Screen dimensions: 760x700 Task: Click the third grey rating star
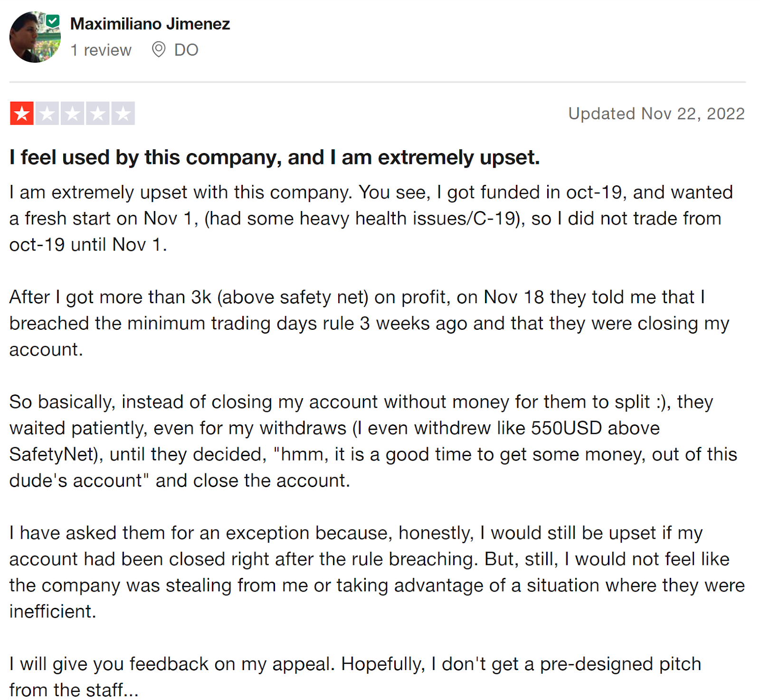tap(73, 114)
